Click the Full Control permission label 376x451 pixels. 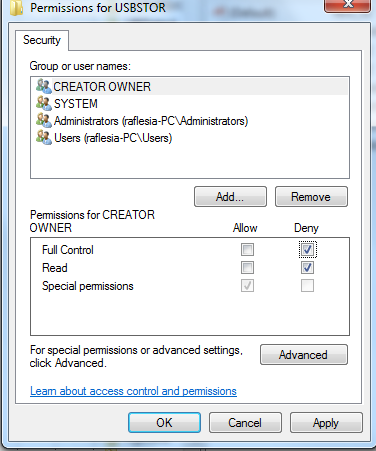click(x=68, y=250)
